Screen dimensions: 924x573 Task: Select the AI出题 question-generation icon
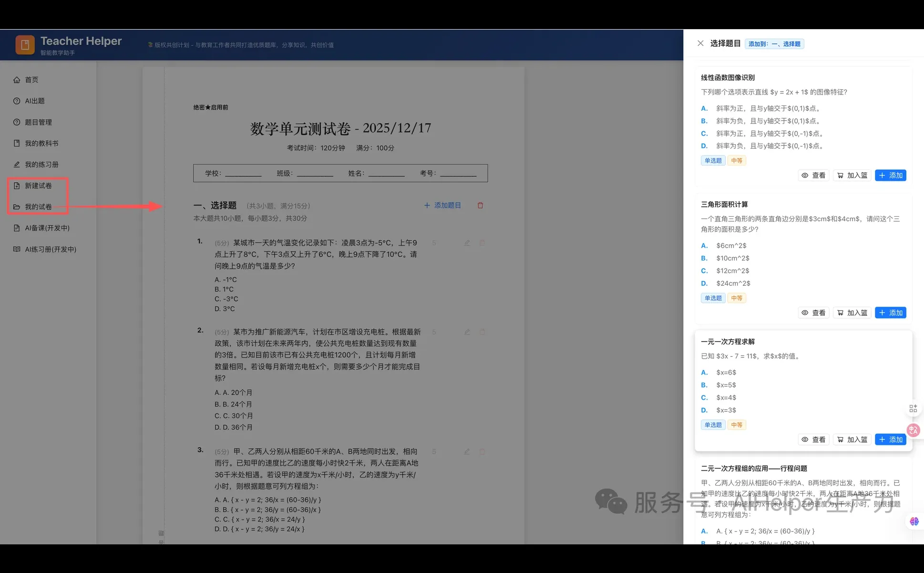(16, 101)
